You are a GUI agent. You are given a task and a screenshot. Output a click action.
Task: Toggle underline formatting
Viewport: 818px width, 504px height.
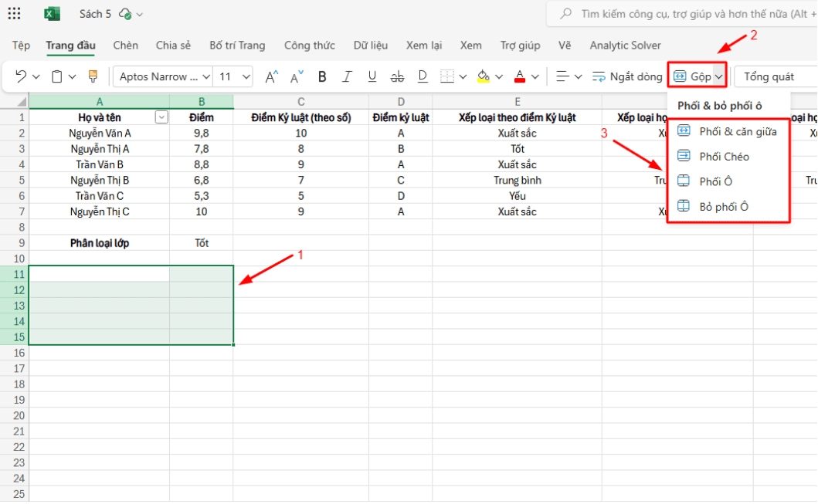tap(372, 77)
